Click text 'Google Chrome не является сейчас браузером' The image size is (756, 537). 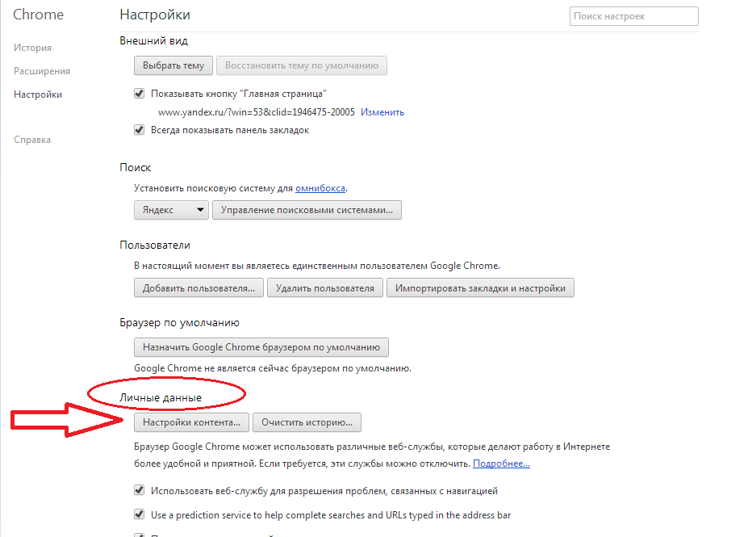click(x=273, y=368)
